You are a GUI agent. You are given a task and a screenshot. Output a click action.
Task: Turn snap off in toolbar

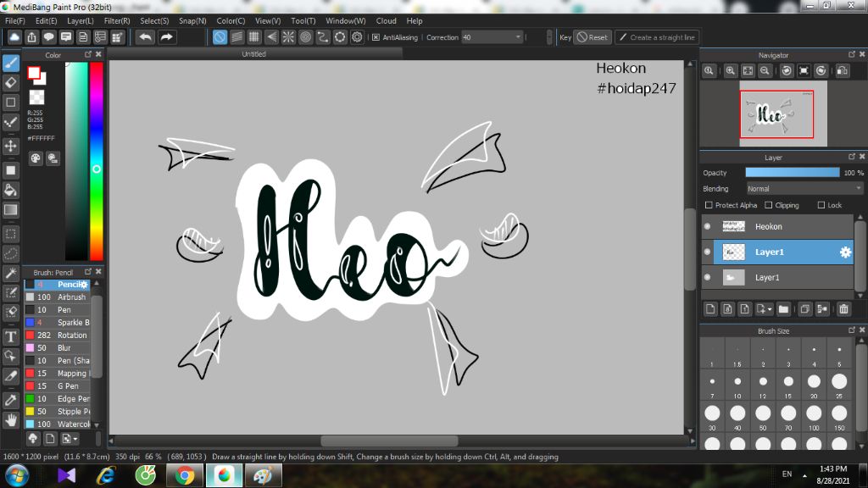220,37
